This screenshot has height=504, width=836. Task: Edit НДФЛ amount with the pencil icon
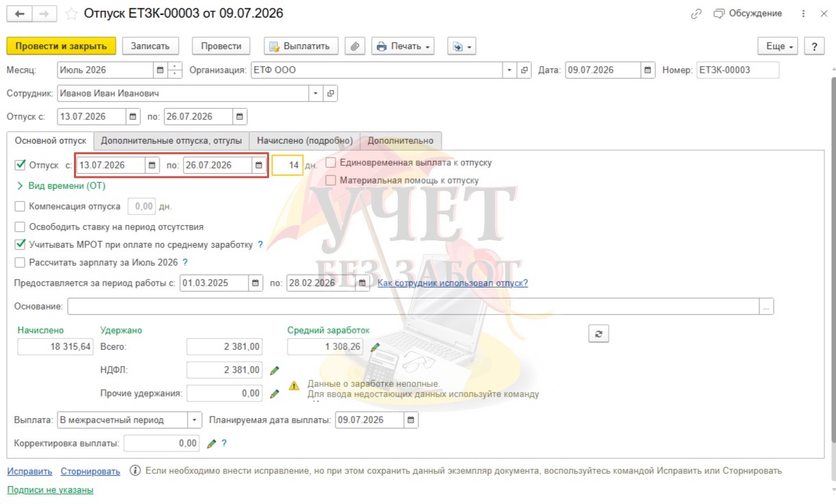pyautogui.click(x=275, y=370)
